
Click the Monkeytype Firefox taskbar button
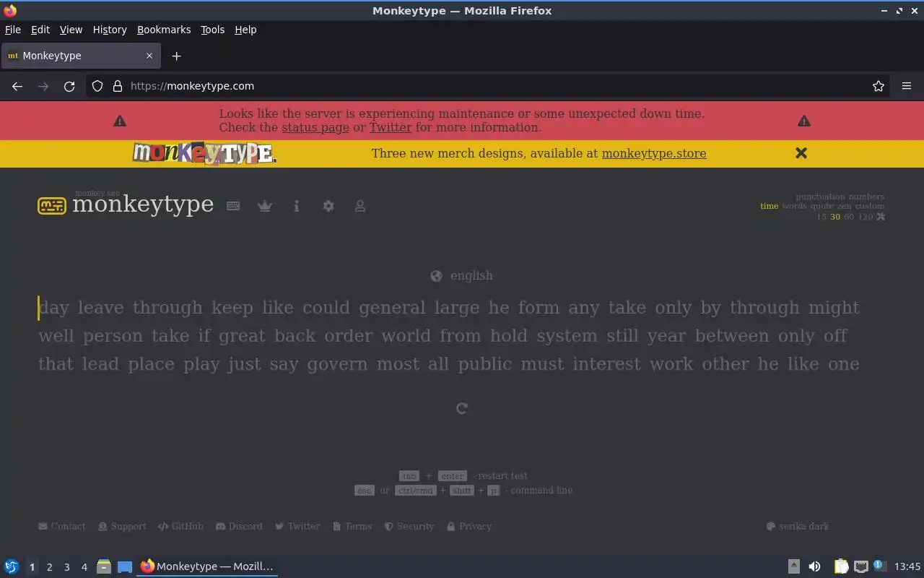click(207, 566)
